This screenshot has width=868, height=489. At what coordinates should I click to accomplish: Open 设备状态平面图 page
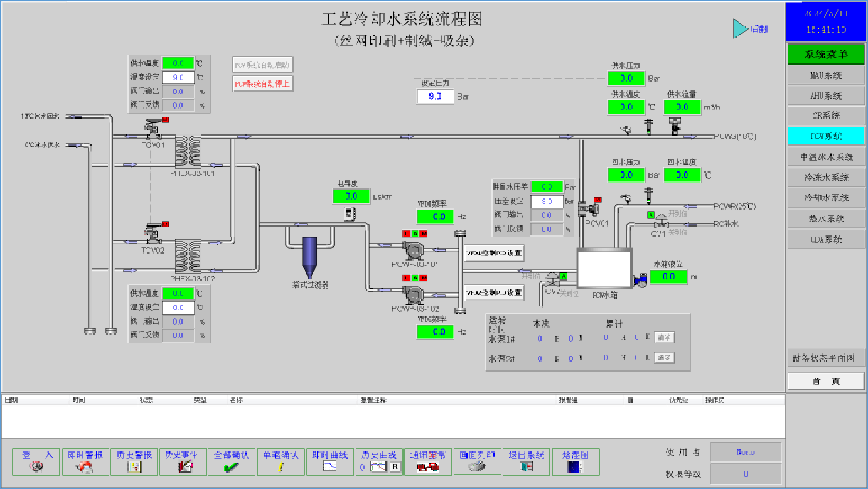click(x=825, y=359)
